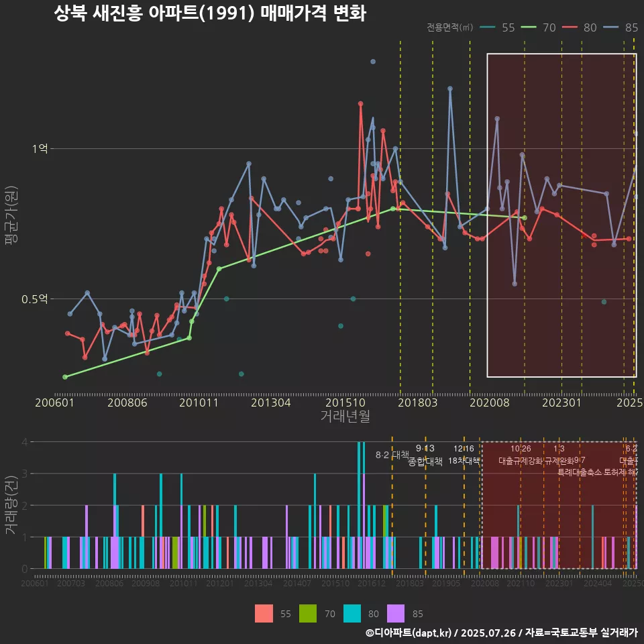
Task: Click the 201011 tick label on the price chart
Action: pos(199,402)
